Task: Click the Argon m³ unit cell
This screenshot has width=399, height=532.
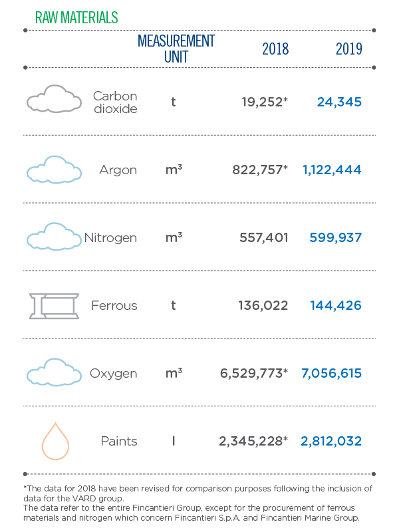Action: [174, 170]
